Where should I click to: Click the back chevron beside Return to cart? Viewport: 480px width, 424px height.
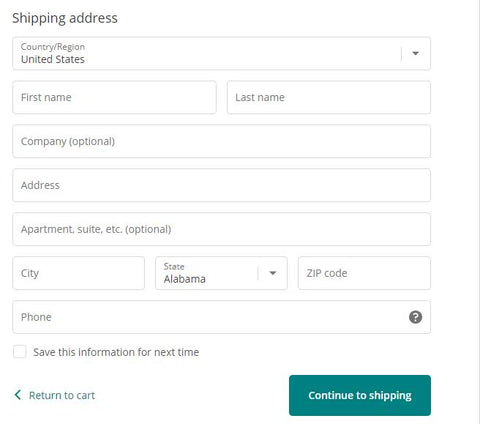coord(18,395)
